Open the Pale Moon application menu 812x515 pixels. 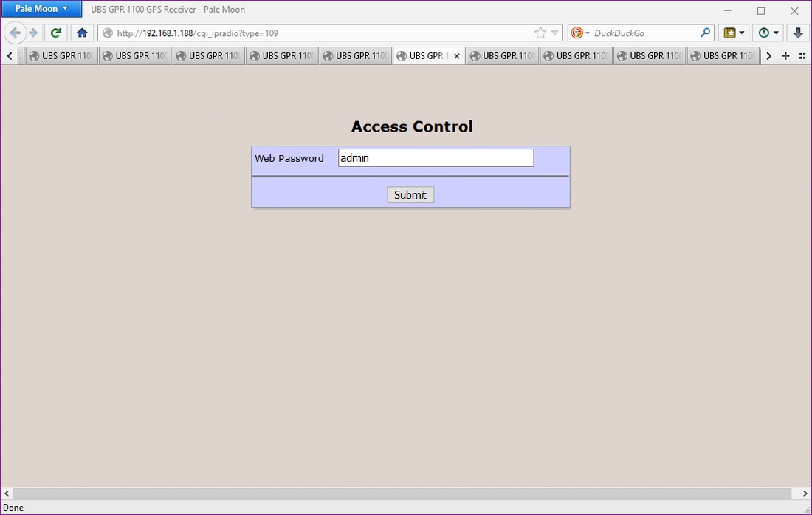coord(41,9)
